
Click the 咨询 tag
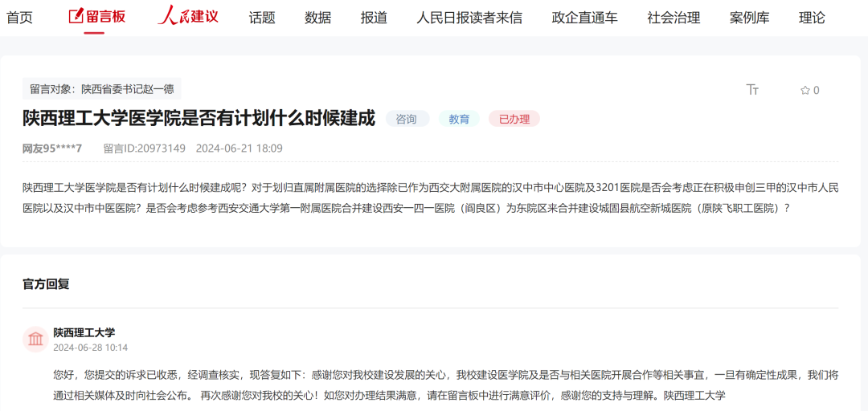407,119
